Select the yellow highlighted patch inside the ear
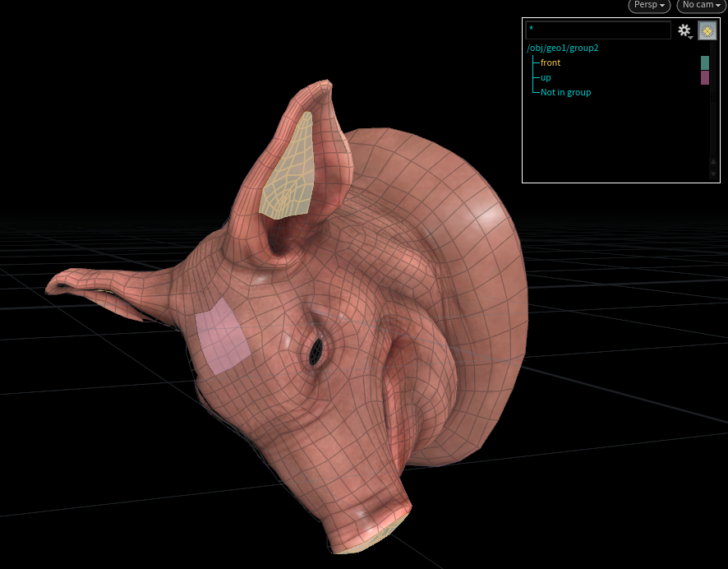Screen dimensions: 728x569 (x=289, y=168)
